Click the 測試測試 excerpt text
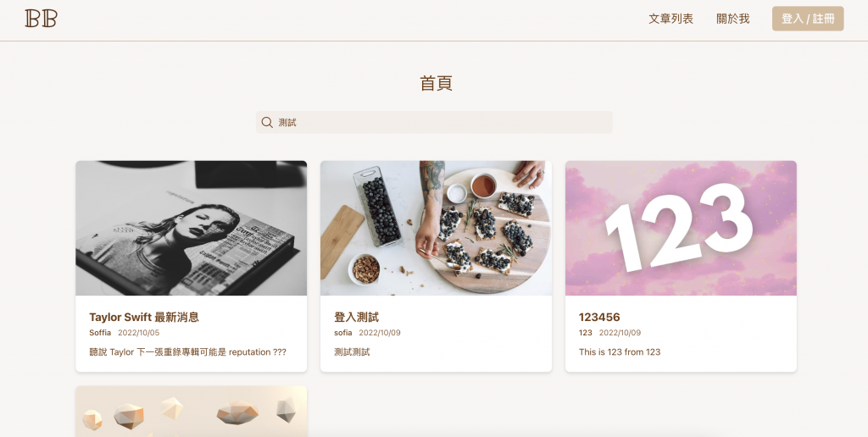Image resolution: width=868 pixels, height=437 pixels. [x=352, y=351]
